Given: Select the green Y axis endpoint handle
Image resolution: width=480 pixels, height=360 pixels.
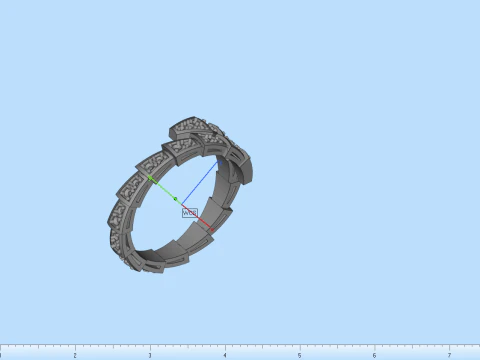Looking at the screenshot, I should pyautogui.click(x=150, y=178).
